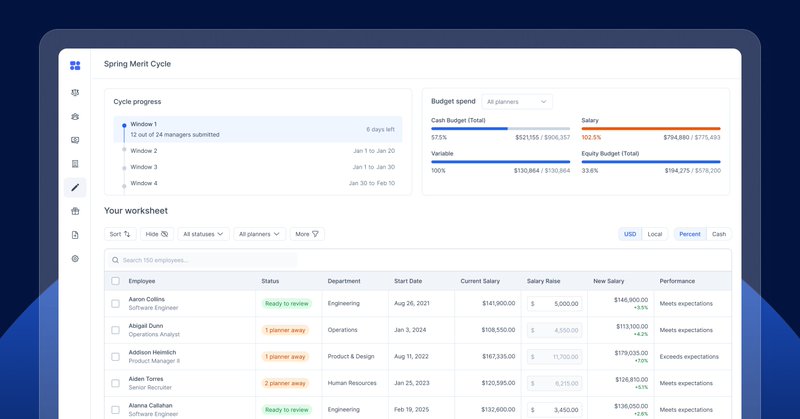
Task: Click Ready to review badge for Aaron Collins
Action: pos(287,304)
